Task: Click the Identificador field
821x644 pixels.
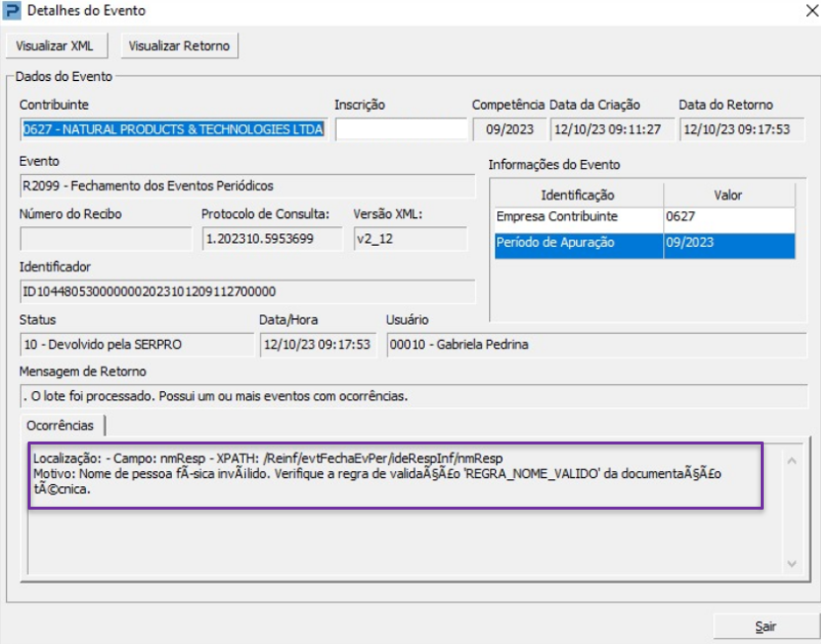Action: coord(247,291)
